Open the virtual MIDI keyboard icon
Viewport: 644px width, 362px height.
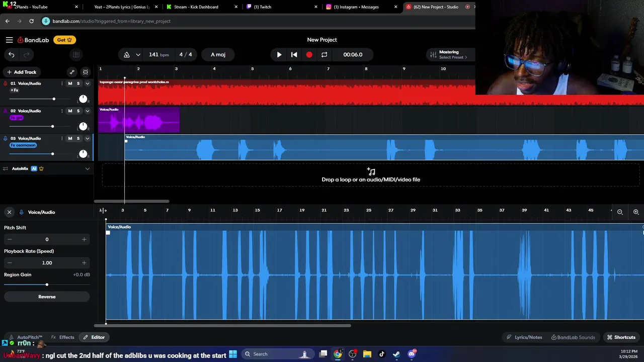[x=76, y=54]
